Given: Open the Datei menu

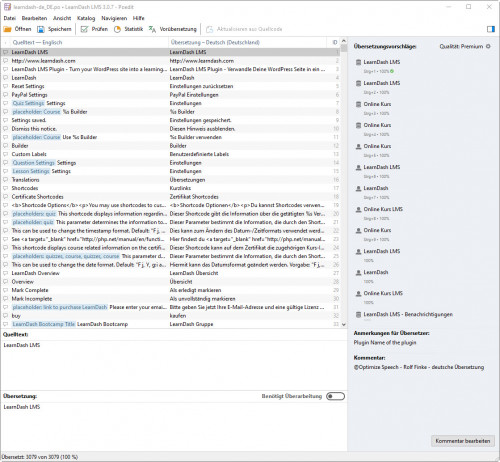Looking at the screenshot, I should (10, 18).
